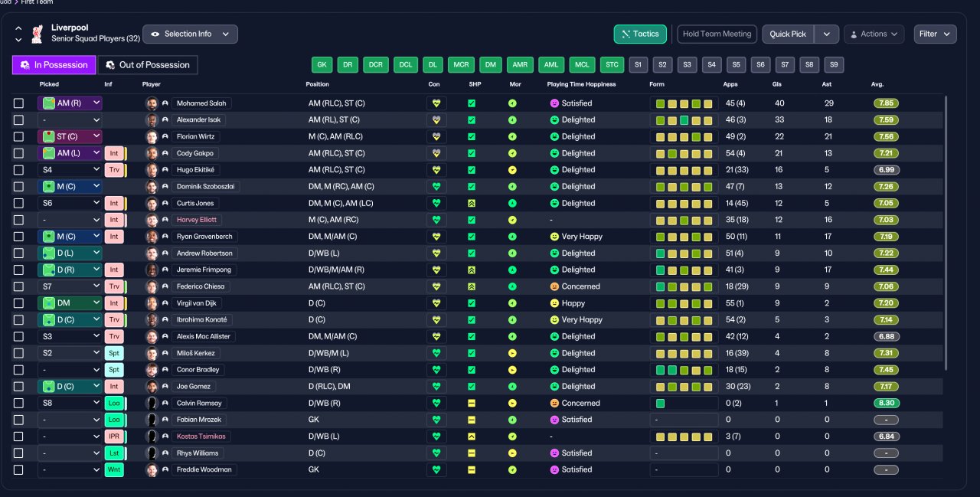Screen dimensions: 980x497
Task: Click Kostas Tsimikas' IPR info badge
Action: click(114, 437)
